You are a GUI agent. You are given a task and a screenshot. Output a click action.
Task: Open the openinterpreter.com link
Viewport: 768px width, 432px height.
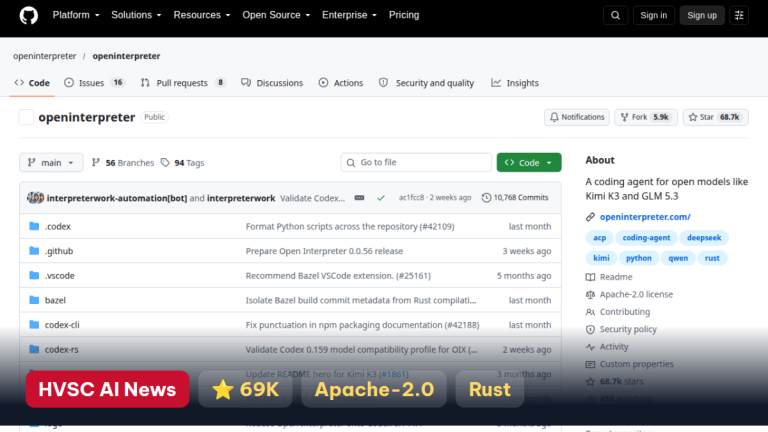(645, 217)
